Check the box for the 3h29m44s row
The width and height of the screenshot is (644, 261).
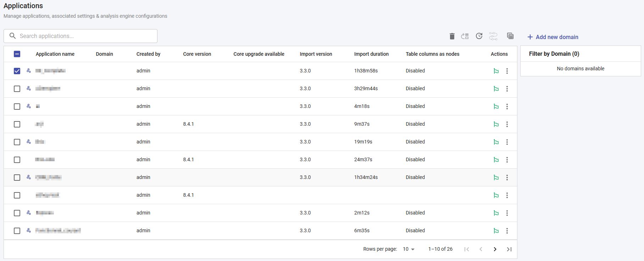coord(17,89)
